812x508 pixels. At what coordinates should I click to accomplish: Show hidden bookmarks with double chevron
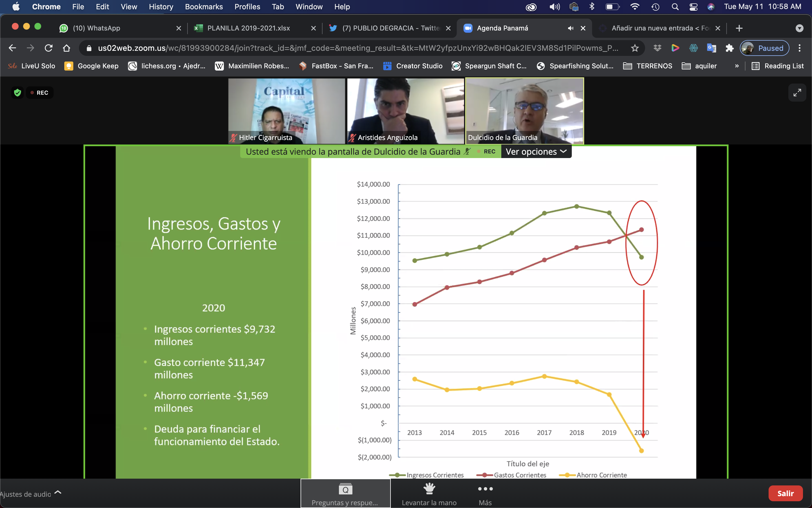pyautogui.click(x=737, y=66)
